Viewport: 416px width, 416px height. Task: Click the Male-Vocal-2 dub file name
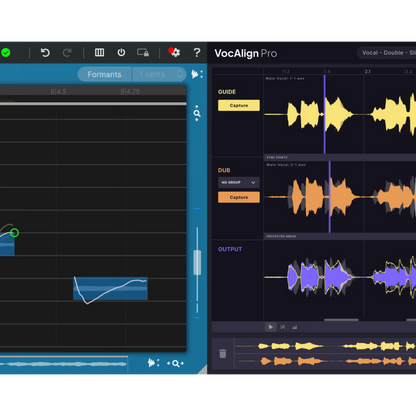click(286, 165)
